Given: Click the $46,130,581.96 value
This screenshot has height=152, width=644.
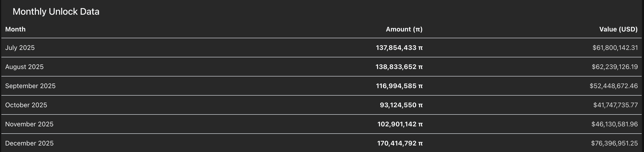Looking at the screenshot, I should 614,124.
